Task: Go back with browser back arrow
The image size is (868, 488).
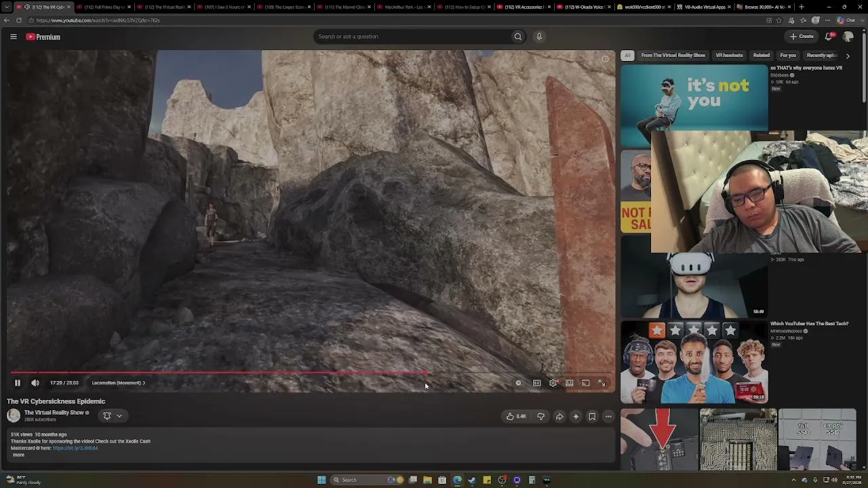Action: click(x=6, y=20)
